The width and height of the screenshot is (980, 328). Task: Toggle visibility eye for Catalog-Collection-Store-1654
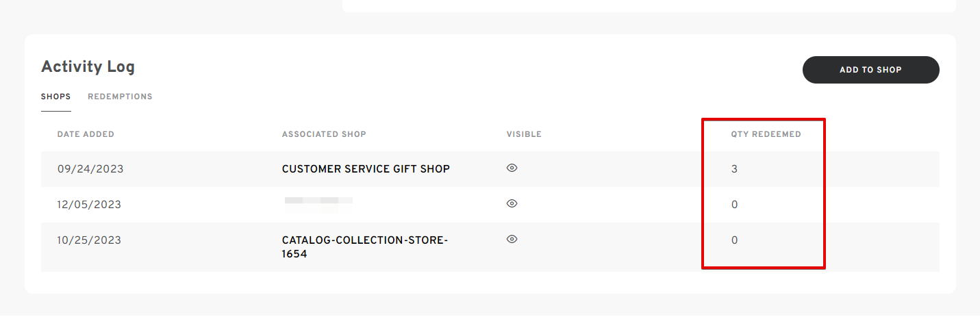coord(512,239)
